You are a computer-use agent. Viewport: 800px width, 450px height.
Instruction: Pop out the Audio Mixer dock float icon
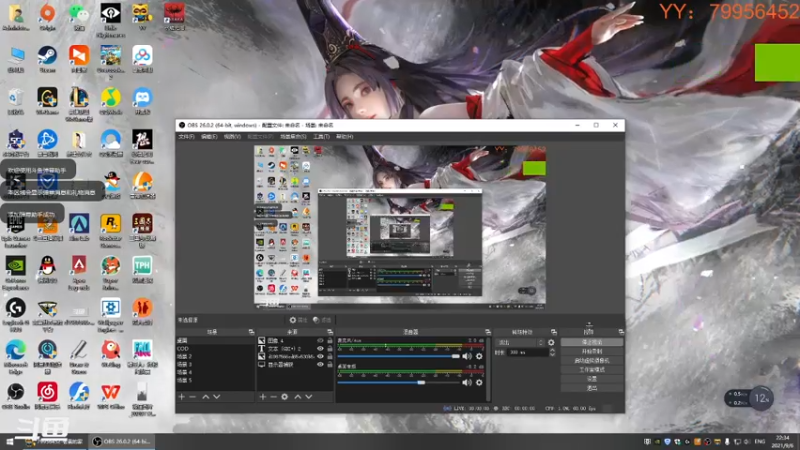488,332
